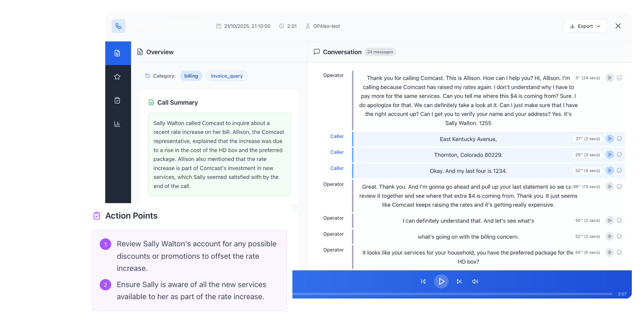Toggle the audio volume speaker icon
The image size is (644, 322).
tap(475, 281)
